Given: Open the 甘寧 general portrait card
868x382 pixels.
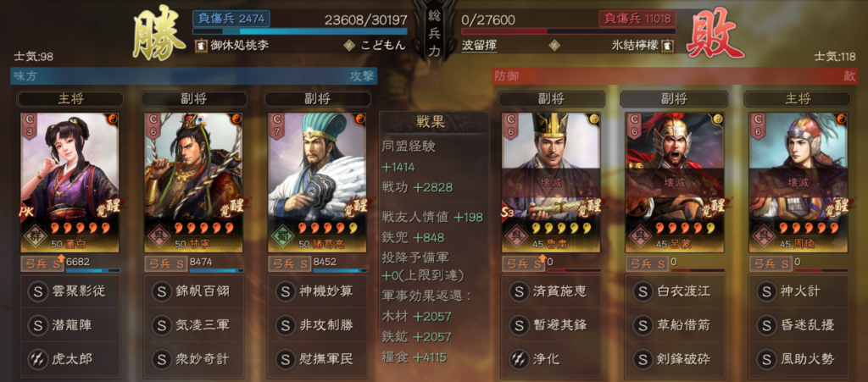Looking at the screenshot, I should [194, 182].
